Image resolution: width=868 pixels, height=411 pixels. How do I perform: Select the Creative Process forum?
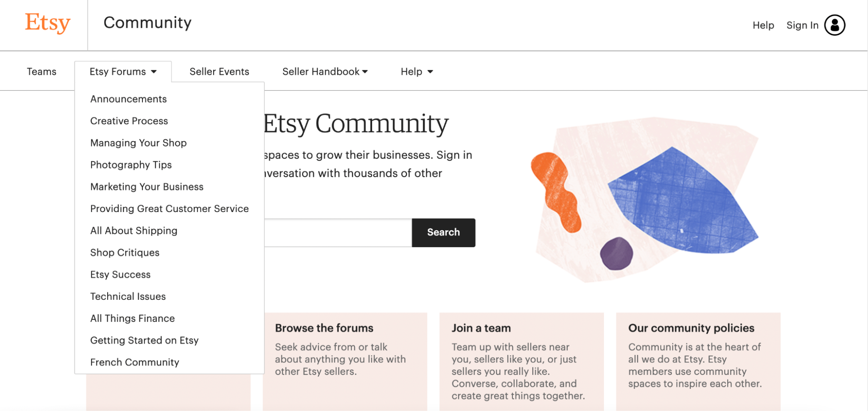tap(129, 121)
